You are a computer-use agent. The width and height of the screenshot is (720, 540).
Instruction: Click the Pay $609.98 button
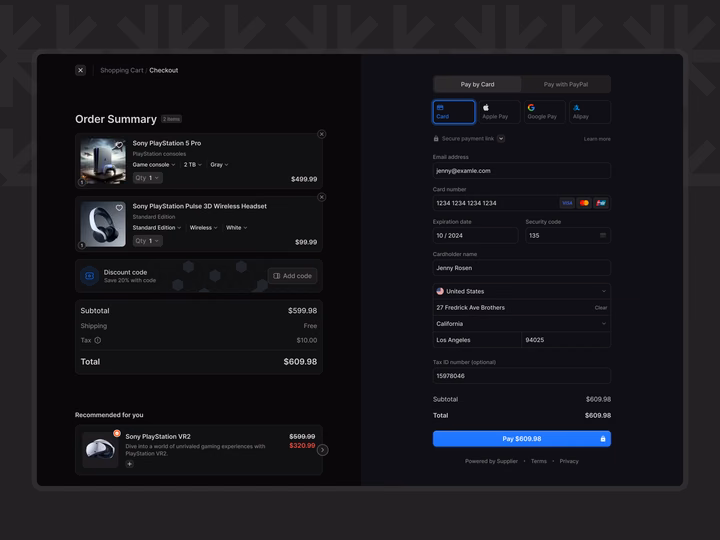pos(522,439)
